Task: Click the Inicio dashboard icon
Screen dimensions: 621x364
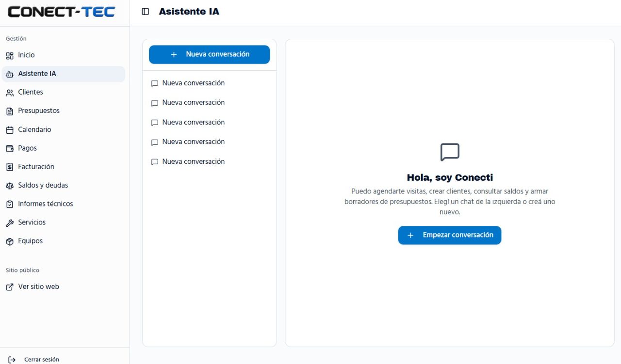Action: coord(10,55)
